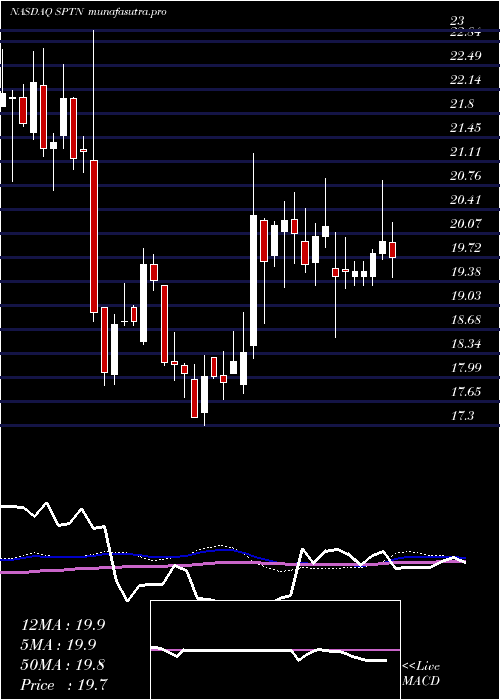Click the 19.72 price axis label
500x700 pixels.
tap(466, 248)
